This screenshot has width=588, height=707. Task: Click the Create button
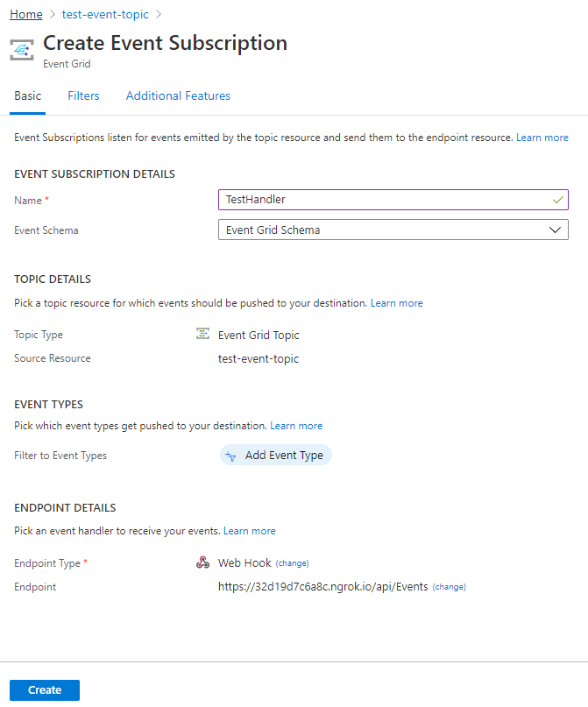coord(45,689)
